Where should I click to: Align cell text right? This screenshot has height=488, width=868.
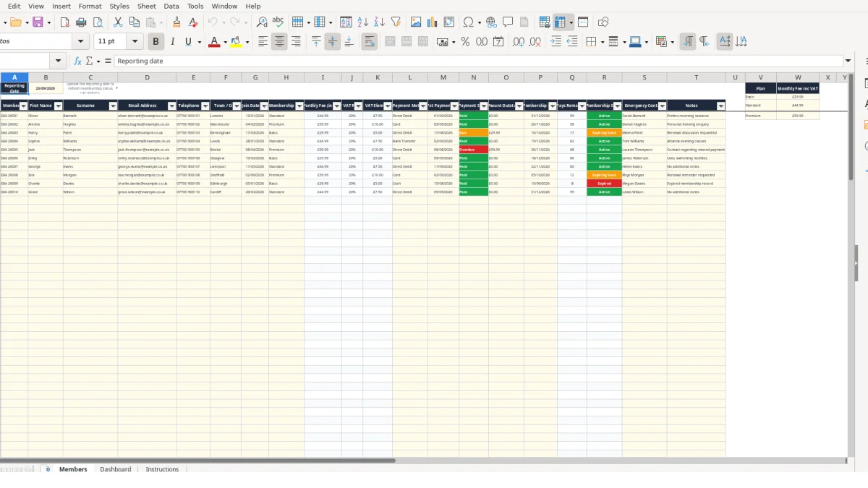point(296,42)
